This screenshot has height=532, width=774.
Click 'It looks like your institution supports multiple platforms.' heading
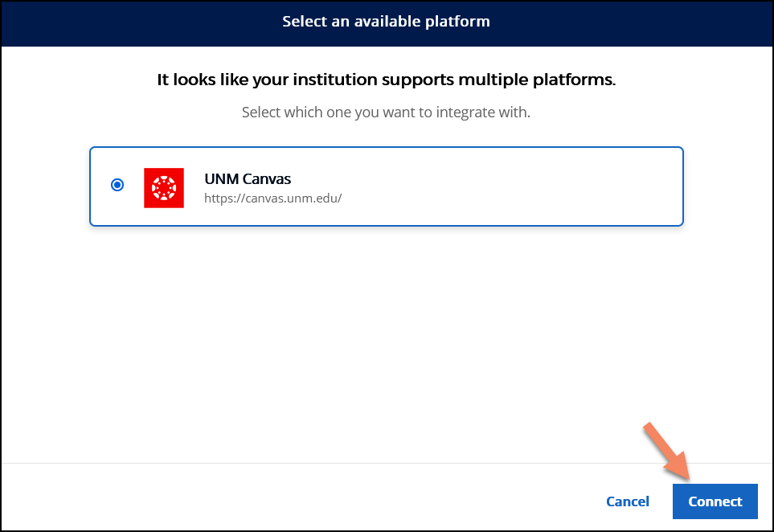click(x=387, y=80)
